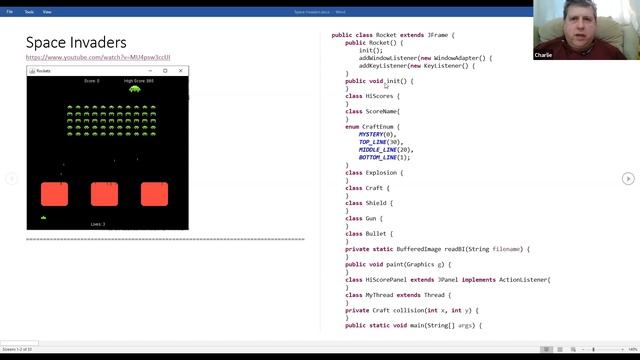Click the 'High Score' text in the game image
The width and height of the screenshot is (640, 360).
coord(139,81)
